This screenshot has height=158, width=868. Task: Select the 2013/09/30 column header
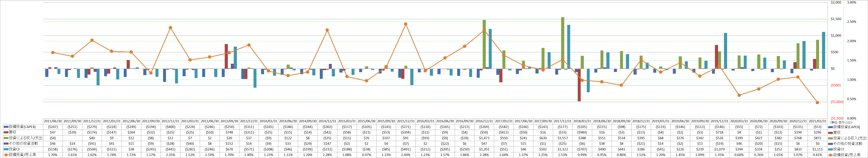pos(229,121)
